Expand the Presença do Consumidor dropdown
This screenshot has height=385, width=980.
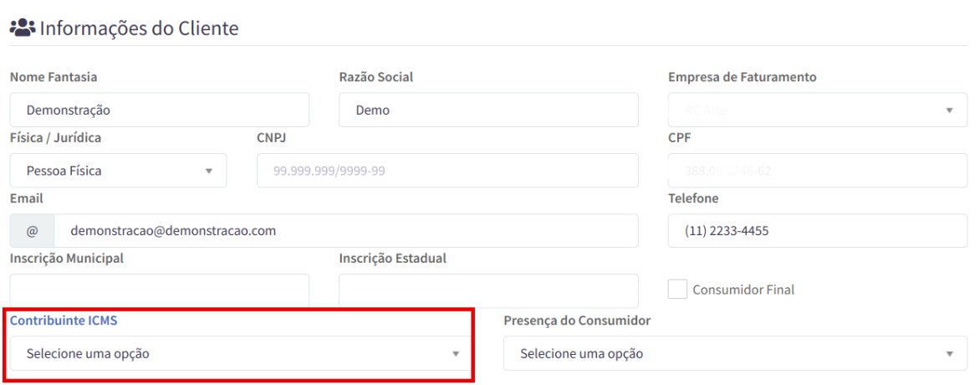pyautogui.click(x=736, y=354)
